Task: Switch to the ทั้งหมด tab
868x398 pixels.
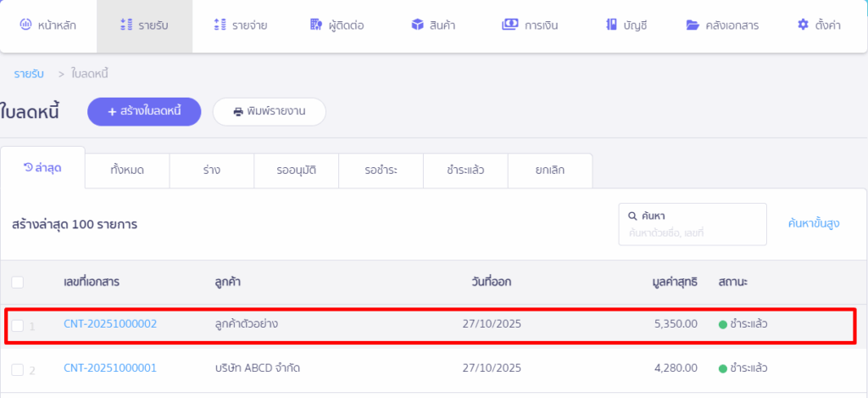Action: (127, 171)
